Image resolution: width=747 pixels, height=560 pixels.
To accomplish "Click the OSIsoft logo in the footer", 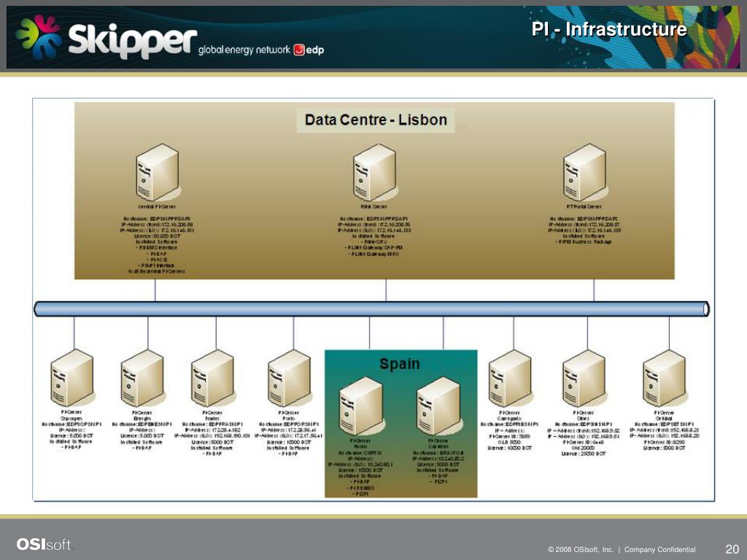I will [x=43, y=544].
